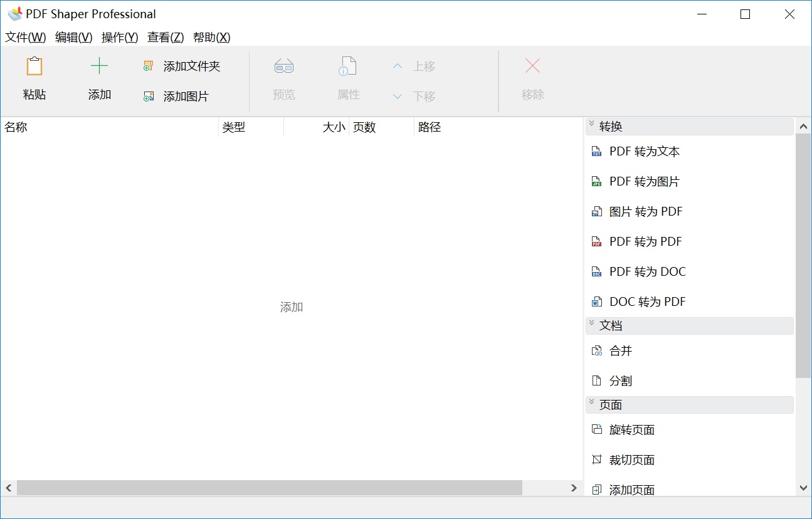Open the 操作(Y) menu
This screenshot has width=812, height=519.
(120, 38)
